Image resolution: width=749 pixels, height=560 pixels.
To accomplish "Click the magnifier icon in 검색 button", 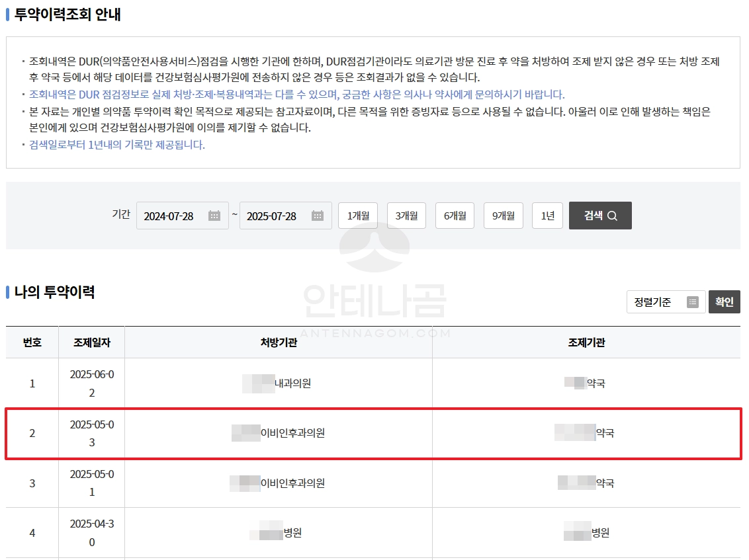I will (x=613, y=216).
